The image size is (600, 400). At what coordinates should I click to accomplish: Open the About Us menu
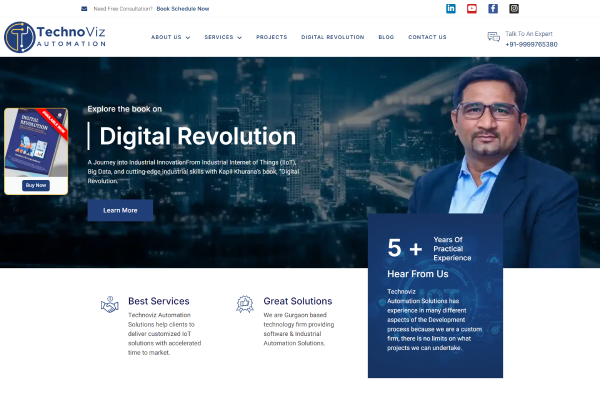pos(166,37)
